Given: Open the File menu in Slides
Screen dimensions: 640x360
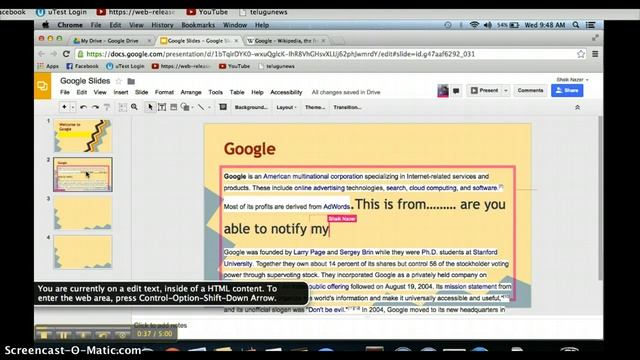Looking at the screenshot, I should [65, 92].
